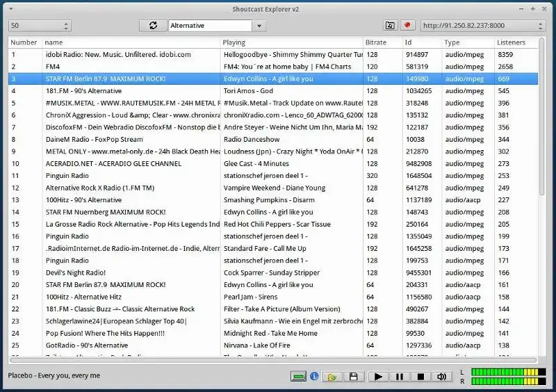Click the horizontal scrollbar under the list
The height and width of the screenshot is (392, 556).
(x=273, y=360)
